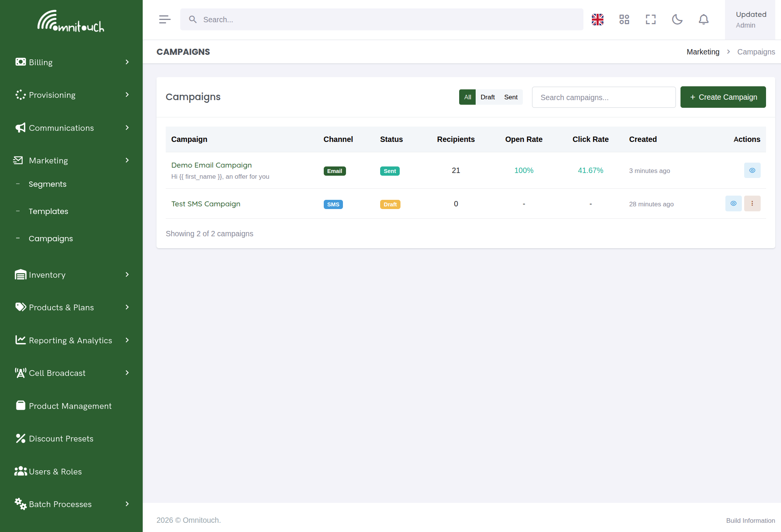Click the Provisioning spinner icon

point(21,95)
